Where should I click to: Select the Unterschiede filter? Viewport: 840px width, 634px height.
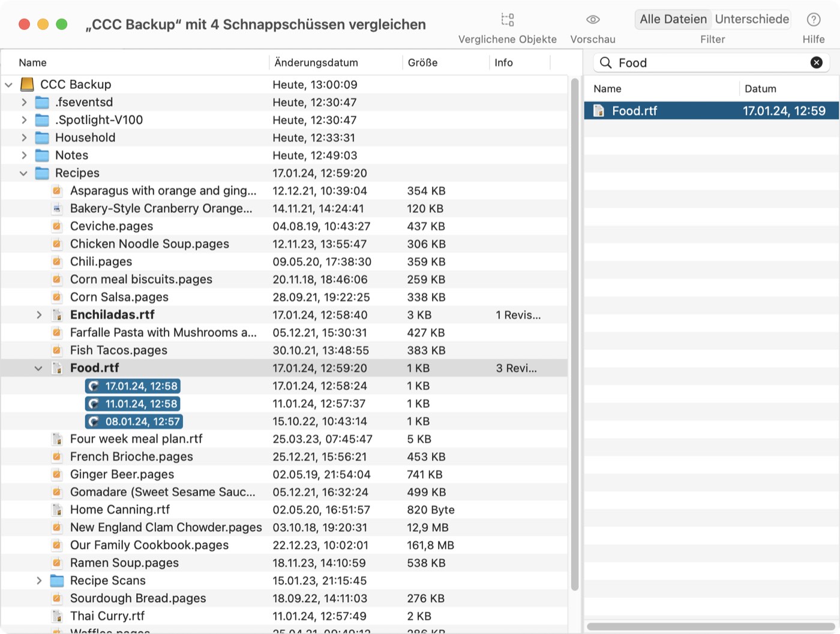click(x=752, y=19)
